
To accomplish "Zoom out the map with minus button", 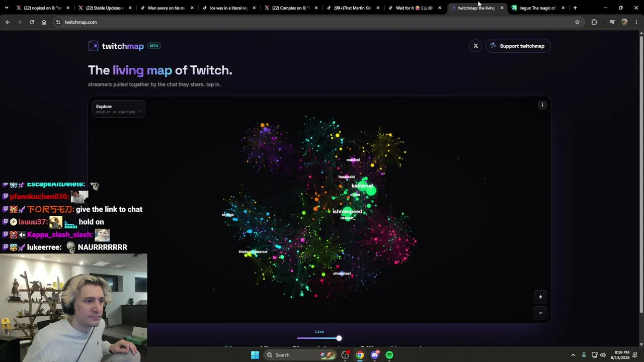I will pyautogui.click(x=541, y=313).
